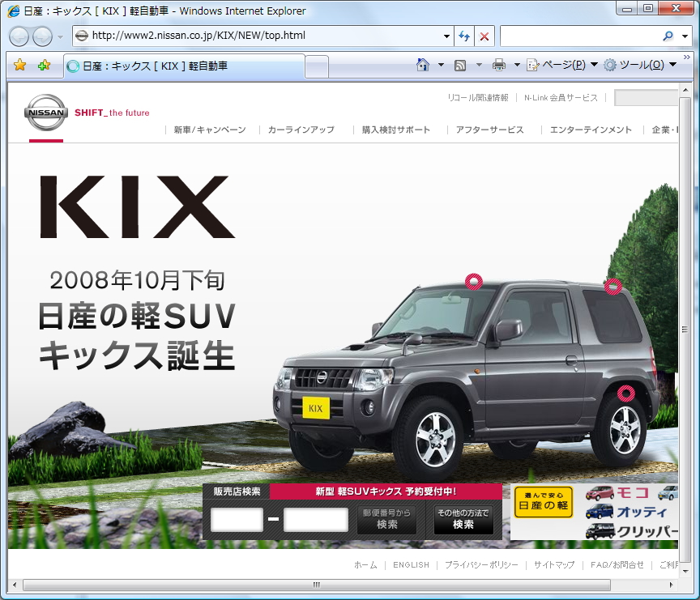Click the rear roof hotspot ring on the car
The height and width of the screenshot is (600, 700).
613,287
